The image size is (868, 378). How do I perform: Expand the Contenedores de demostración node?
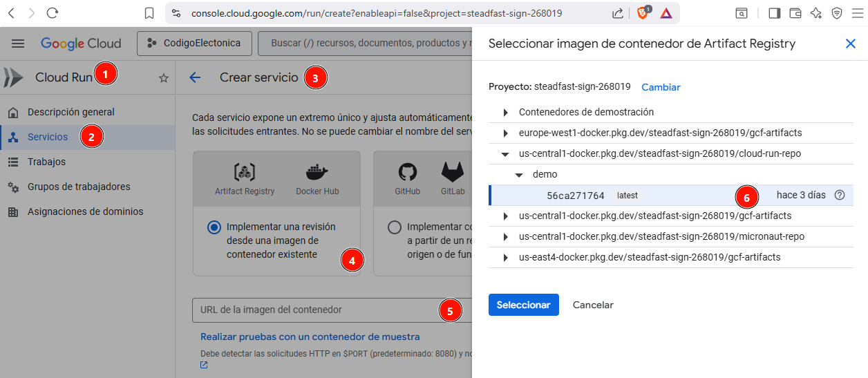coord(505,112)
